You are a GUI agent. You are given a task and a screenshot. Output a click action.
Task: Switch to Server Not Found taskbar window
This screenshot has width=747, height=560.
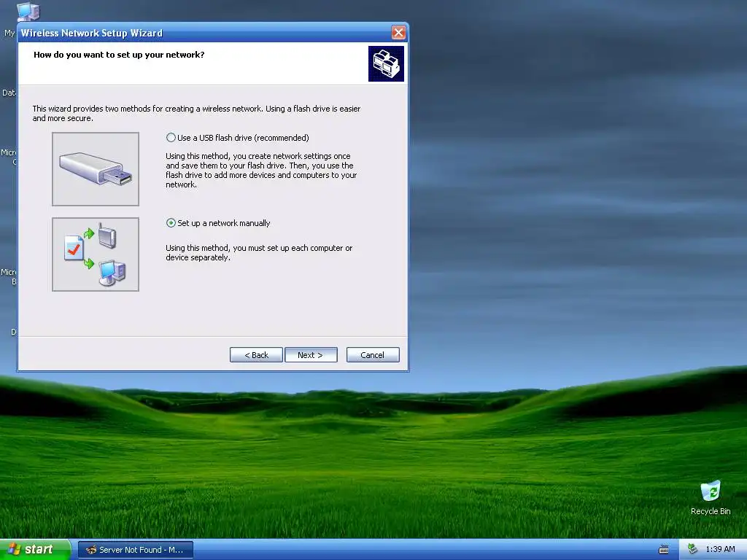135,550
